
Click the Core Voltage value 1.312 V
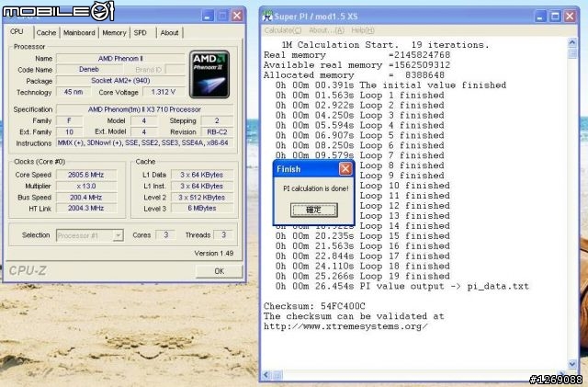pos(164,92)
